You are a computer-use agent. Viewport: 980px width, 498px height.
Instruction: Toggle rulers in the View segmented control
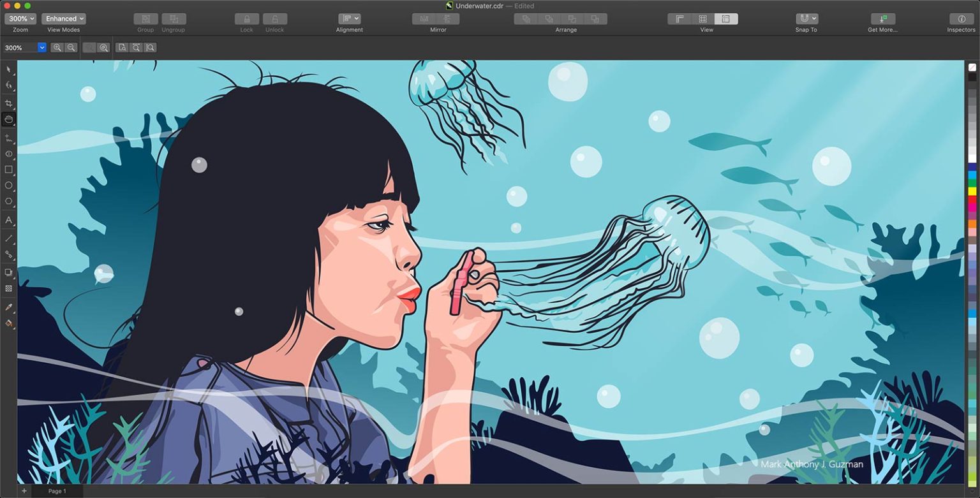pos(679,18)
